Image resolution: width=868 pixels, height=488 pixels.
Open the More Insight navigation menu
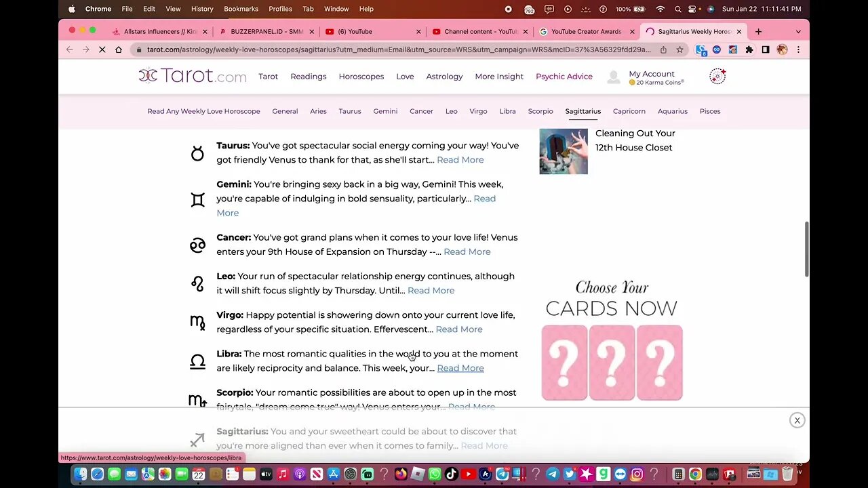point(499,77)
